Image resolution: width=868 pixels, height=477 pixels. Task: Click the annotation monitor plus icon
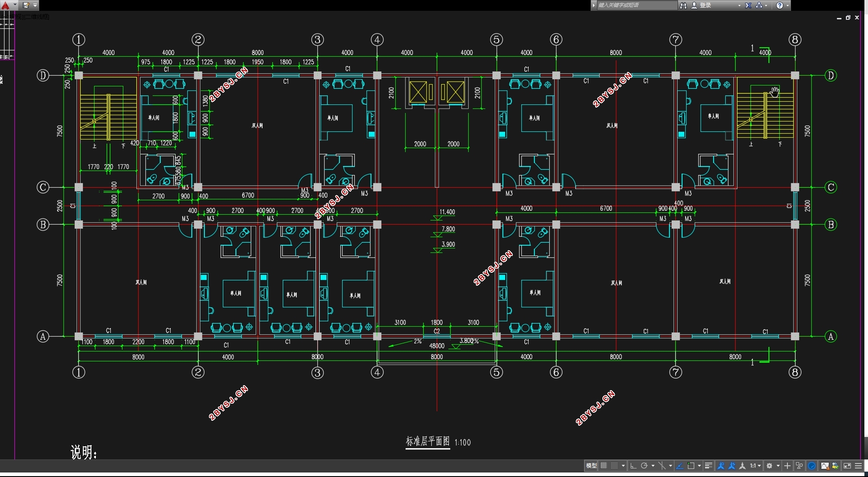[x=787, y=466]
